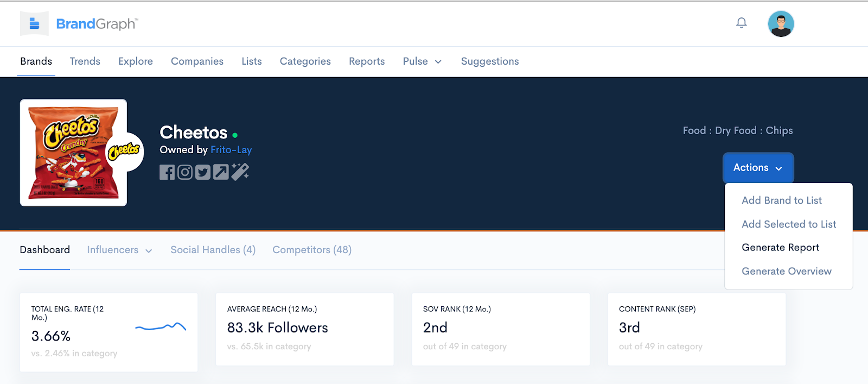The image size is (868, 384).
Task: Click the Average Reach card title
Action: tap(272, 309)
